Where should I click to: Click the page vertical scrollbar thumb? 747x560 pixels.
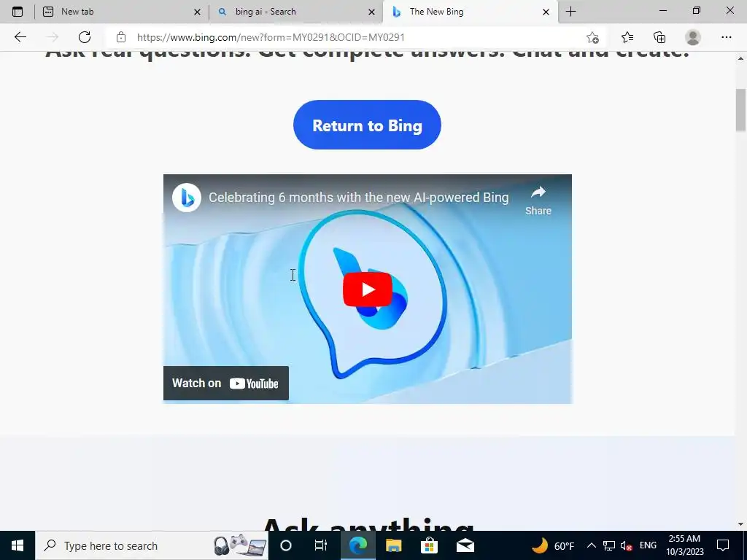coord(740,110)
